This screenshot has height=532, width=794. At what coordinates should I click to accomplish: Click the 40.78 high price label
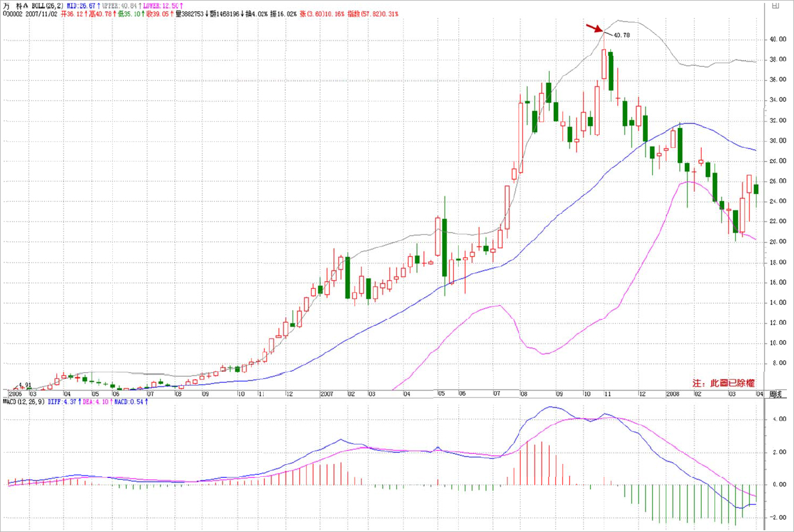coord(621,35)
